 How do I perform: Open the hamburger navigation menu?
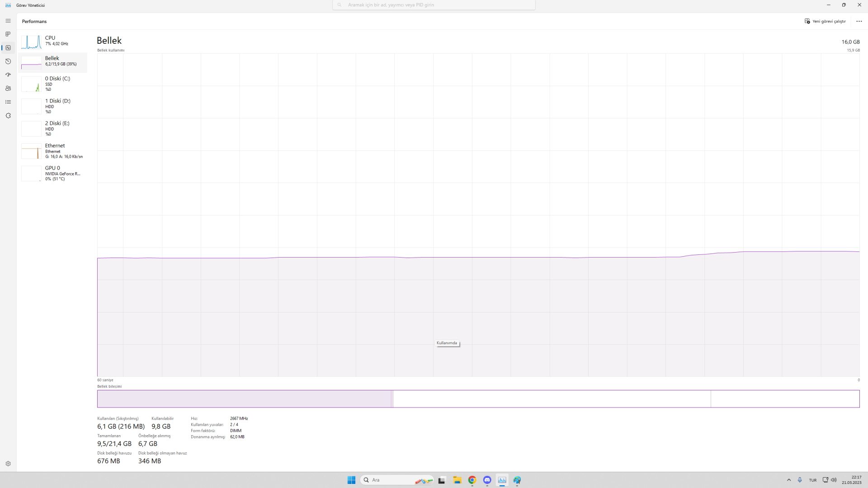click(8, 21)
